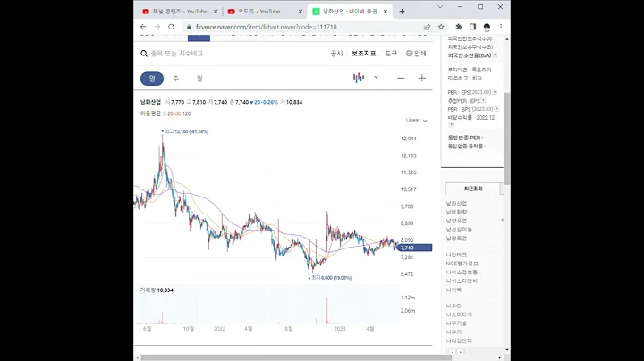The height and width of the screenshot is (361, 644).
Task: Open the 공시 chart menu
Action: pos(337,54)
